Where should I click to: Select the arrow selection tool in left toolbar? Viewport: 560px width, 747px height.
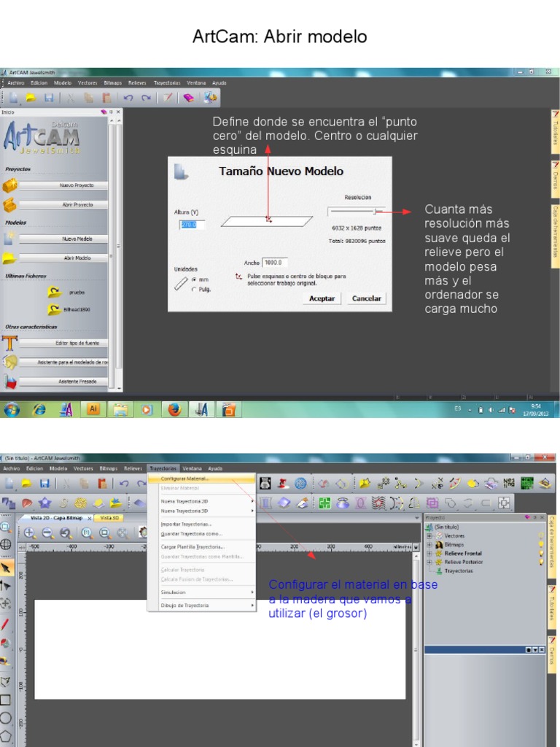6,568
